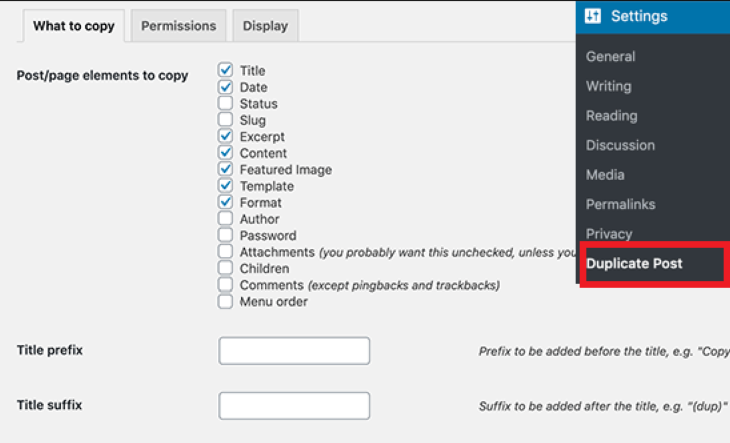Image resolution: width=730 pixels, height=443 pixels.
Task: Go to Reading settings
Action: tap(611, 116)
